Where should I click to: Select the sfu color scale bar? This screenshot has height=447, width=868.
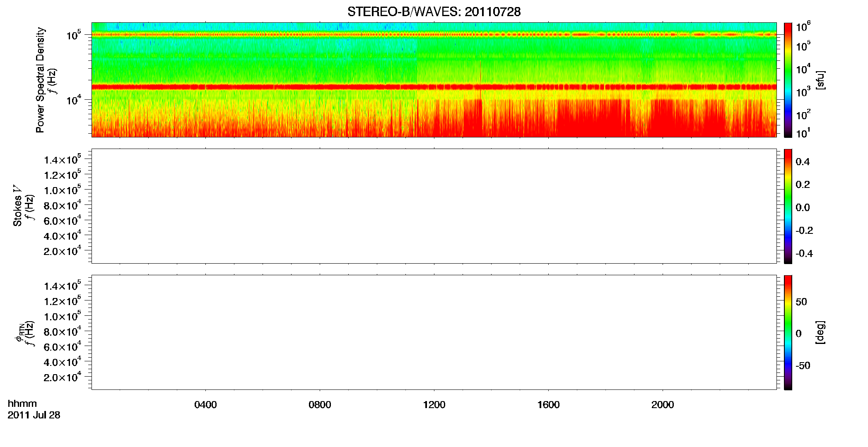pyautogui.click(x=788, y=80)
